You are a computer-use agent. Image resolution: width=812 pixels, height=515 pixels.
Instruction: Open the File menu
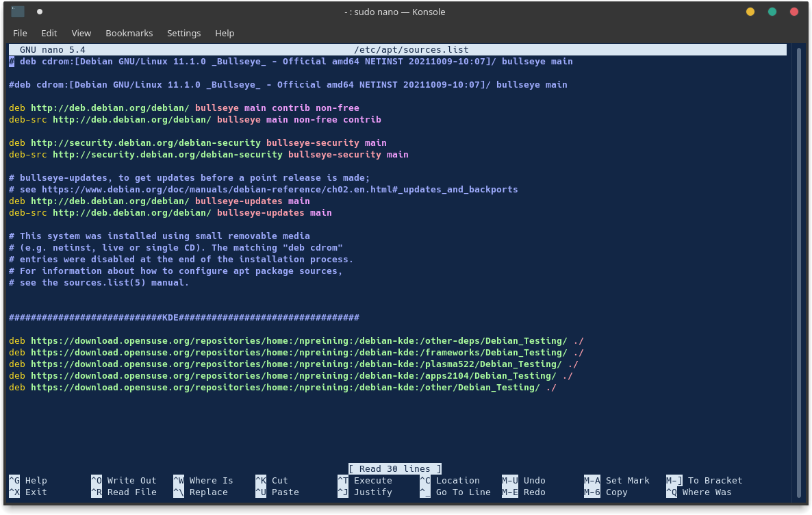[x=20, y=33]
